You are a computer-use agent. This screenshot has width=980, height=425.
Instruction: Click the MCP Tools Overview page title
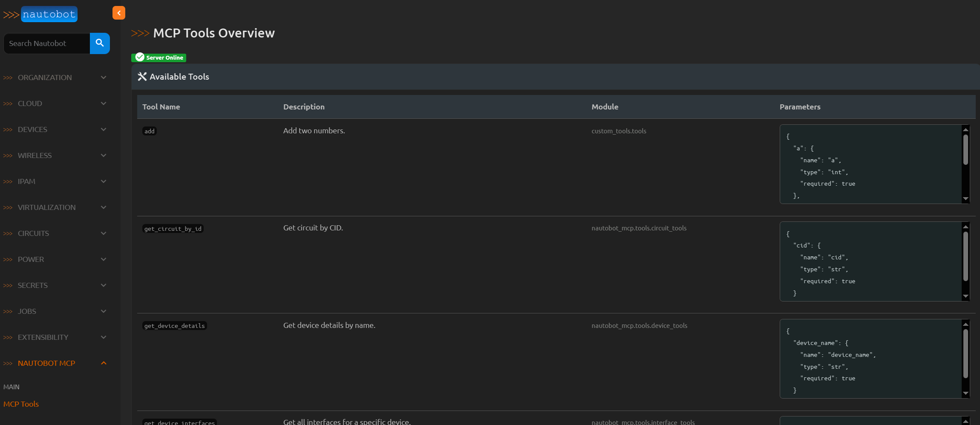point(214,33)
